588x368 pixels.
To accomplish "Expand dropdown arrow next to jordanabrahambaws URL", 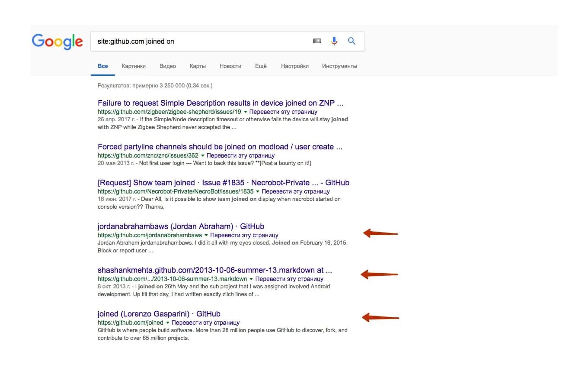I will (206, 235).
